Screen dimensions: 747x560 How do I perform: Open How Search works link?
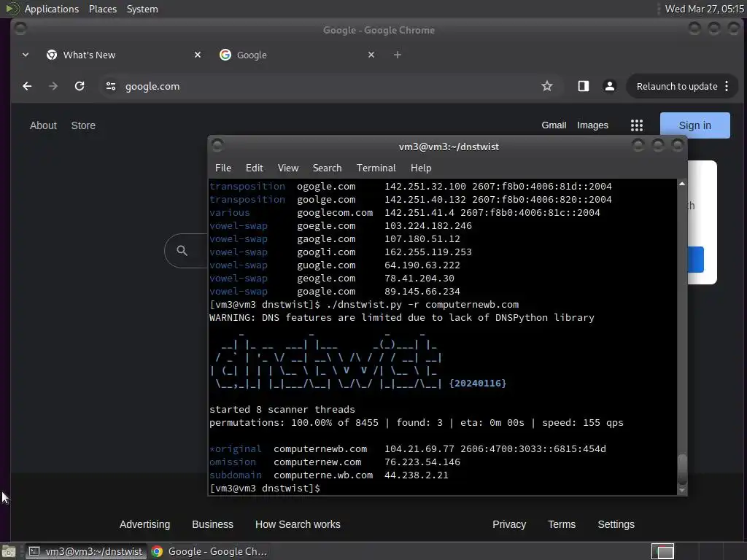pos(298,524)
